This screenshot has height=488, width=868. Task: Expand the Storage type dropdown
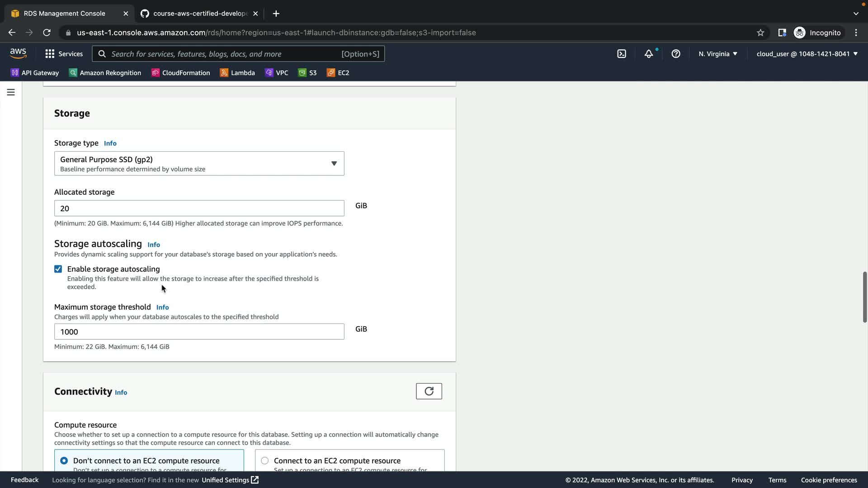click(199, 164)
